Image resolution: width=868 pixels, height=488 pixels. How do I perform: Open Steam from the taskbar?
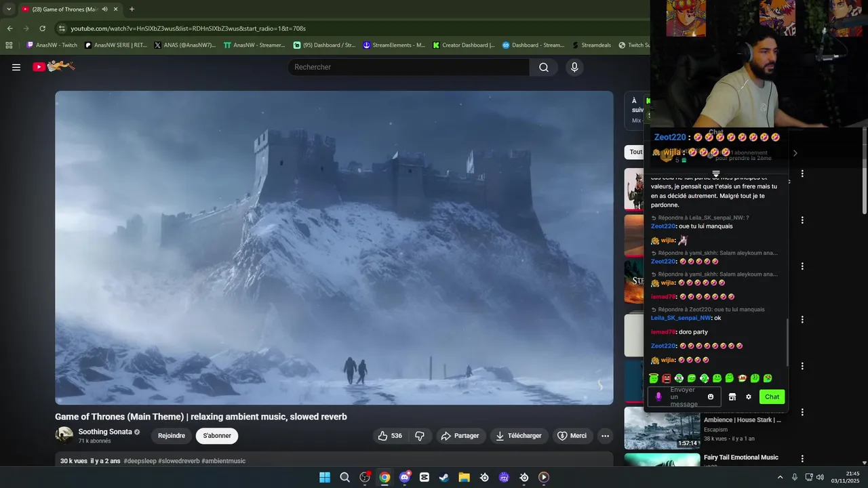tap(444, 477)
